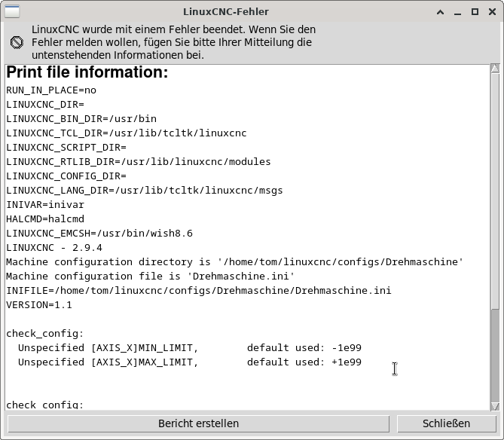Viewport: 504px width, 440px height.
Task: Click the Bericht erstellen button
Action: tap(198, 423)
